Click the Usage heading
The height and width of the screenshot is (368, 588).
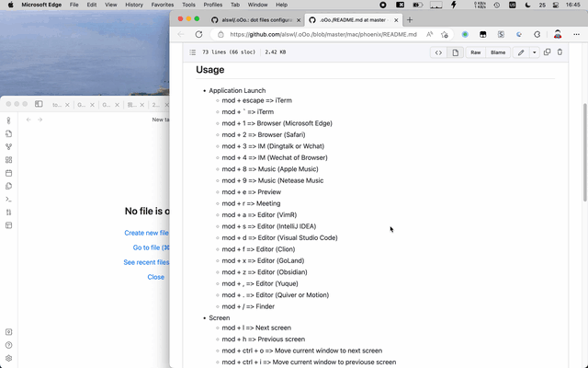click(210, 70)
